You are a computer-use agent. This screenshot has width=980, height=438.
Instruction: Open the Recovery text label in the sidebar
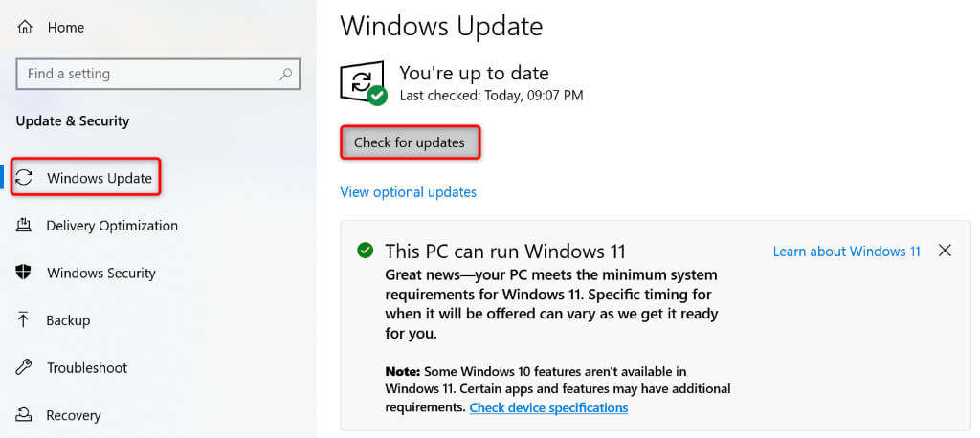[x=74, y=415]
